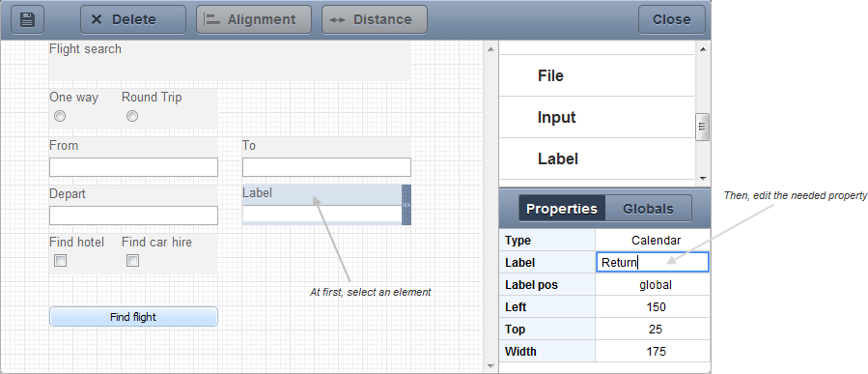Click the Label property input containing Return
Viewport: 868px width, 374px height.
tap(653, 262)
